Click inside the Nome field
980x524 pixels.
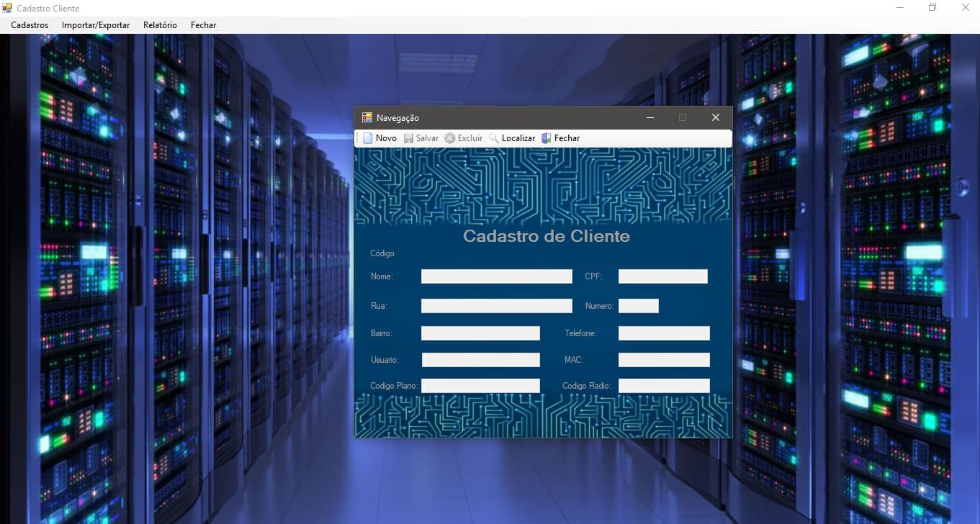click(496, 276)
